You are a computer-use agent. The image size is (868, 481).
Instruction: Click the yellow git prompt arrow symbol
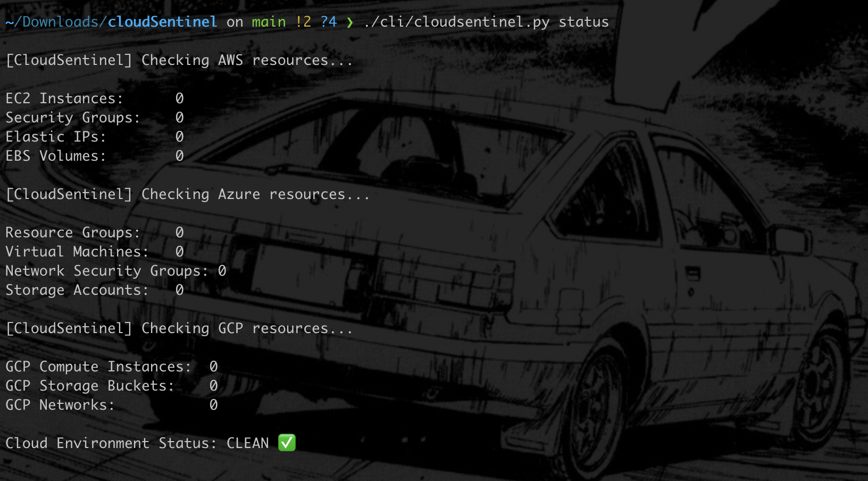click(x=349, y=22)
